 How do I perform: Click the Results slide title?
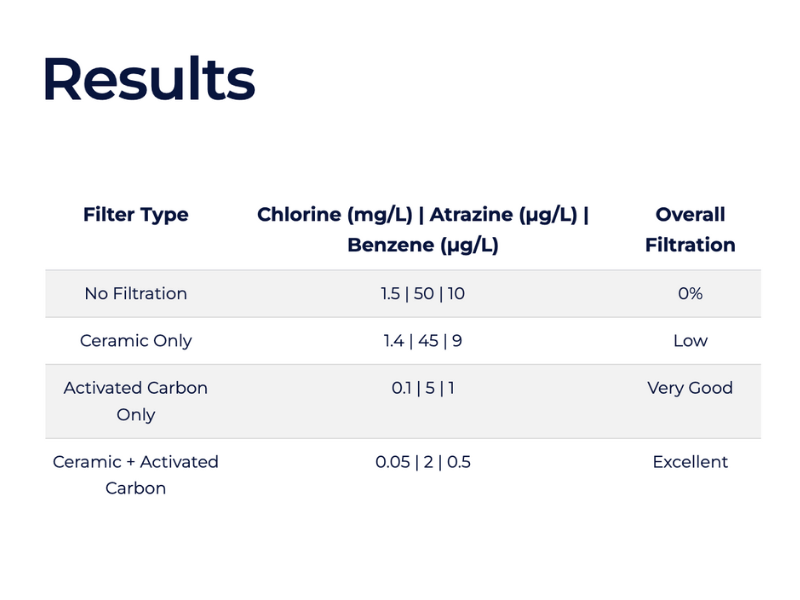pyautogui.click(x=148, y=79)
